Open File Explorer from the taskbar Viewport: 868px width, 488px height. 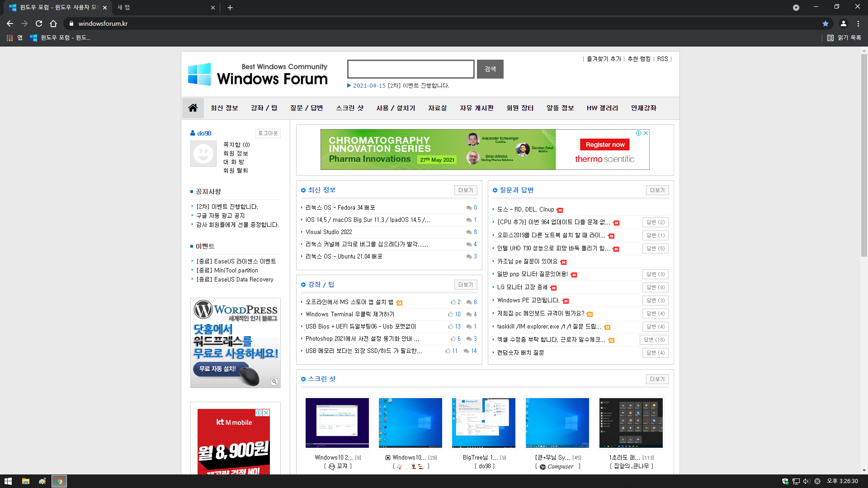26,481
